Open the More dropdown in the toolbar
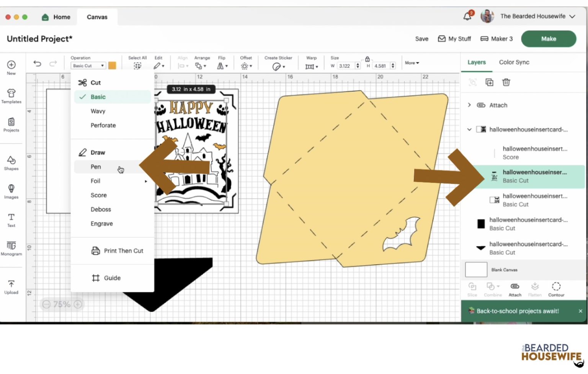588x374 pixels. 412,63
